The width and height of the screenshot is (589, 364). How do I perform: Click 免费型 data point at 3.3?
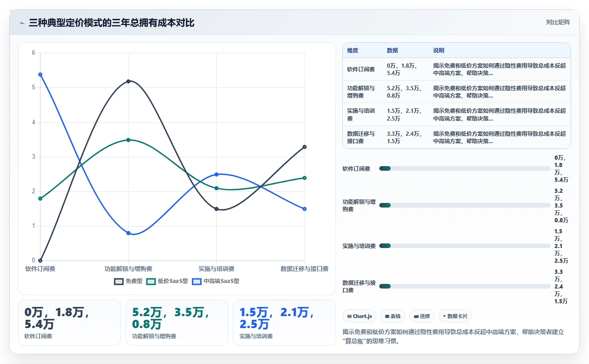pyautogui.click(x=305, y=147)
